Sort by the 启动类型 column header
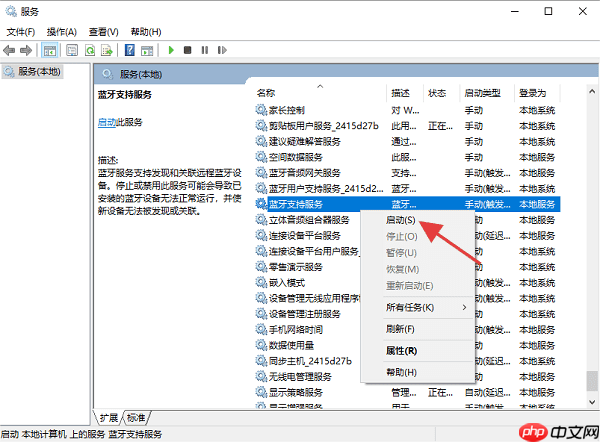The width and height of the screenshot is (600, 442). [487, 93]
